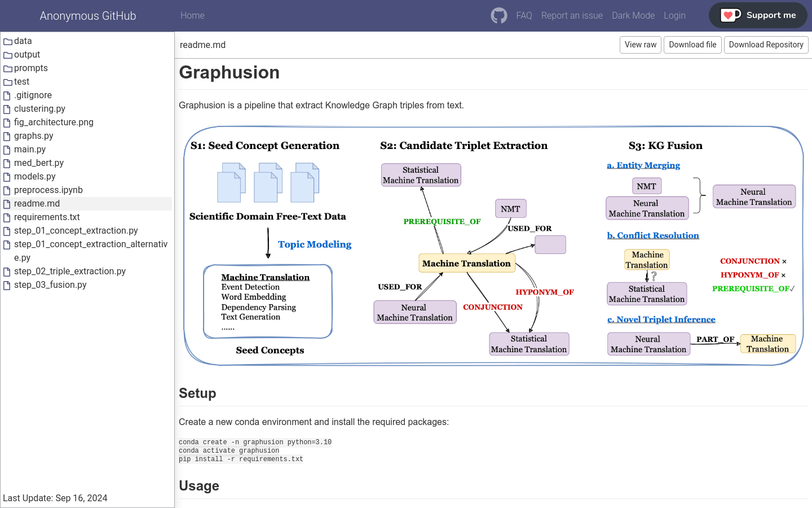Expand the output folder
Viewport: 812px width, 508px height.
coord(27,55)
